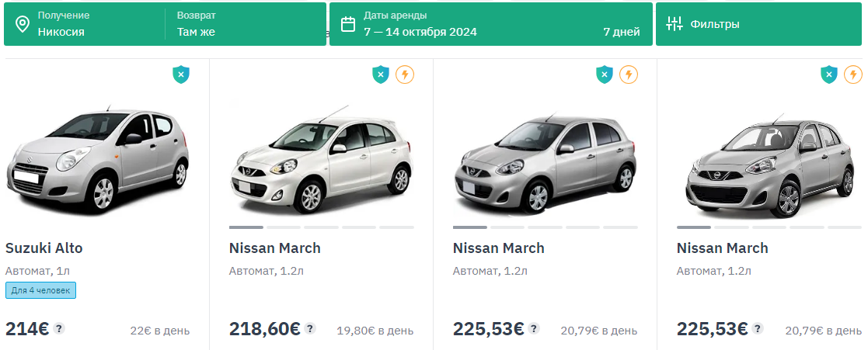The width and height of the screenshot is (868, 350).
Task: Click the question mark icon next to 218,60€
Action: [x=310, y=328]
